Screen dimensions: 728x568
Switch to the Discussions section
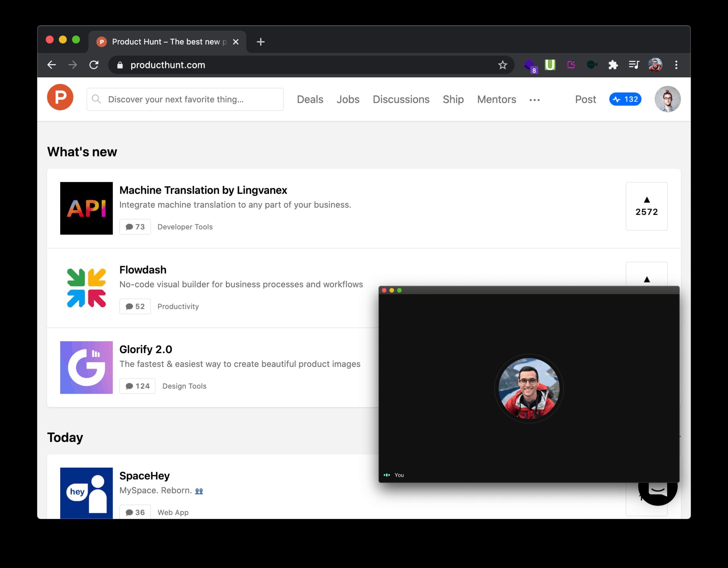401,99
